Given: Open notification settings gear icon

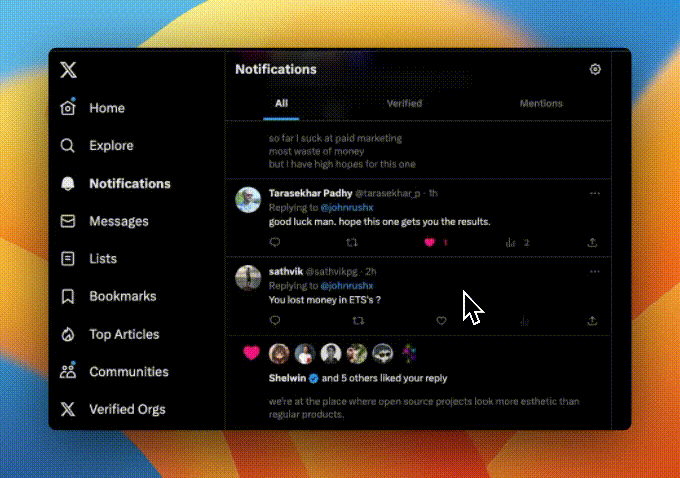Looking at the screenshot, I should point(595,69).
